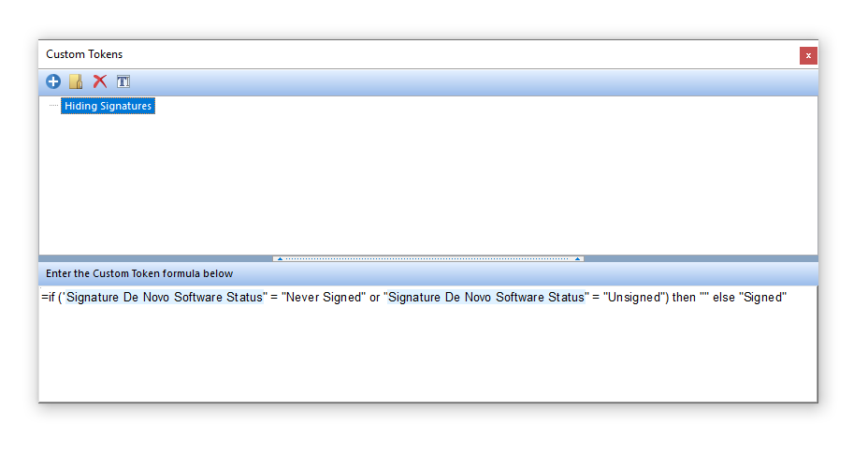Click the yellow folder icon in toolbar
Screen dimensions: 868x454
point(76,81)
